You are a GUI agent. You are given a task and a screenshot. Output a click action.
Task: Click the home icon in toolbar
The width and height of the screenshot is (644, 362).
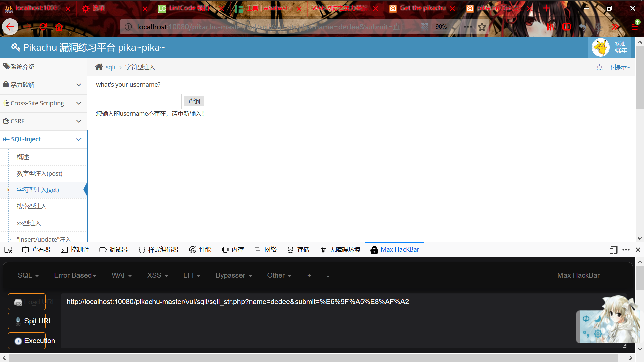click(x=59, y=27)
